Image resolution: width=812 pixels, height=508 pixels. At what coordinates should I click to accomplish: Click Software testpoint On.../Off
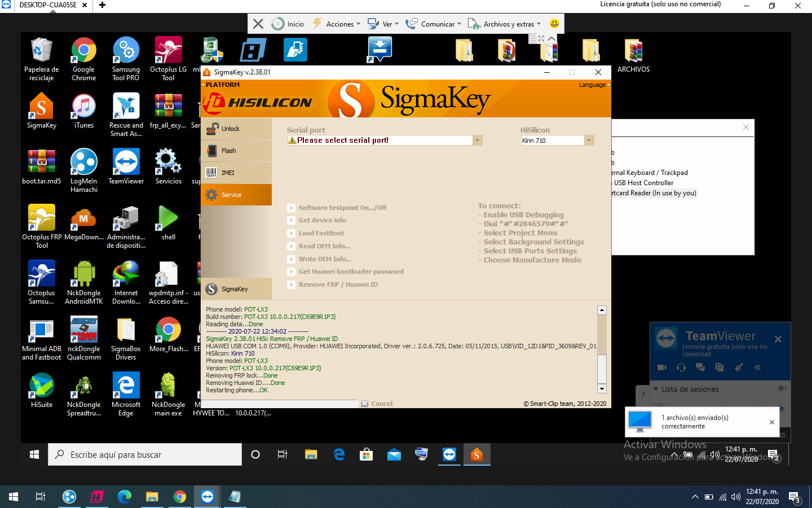342,208
